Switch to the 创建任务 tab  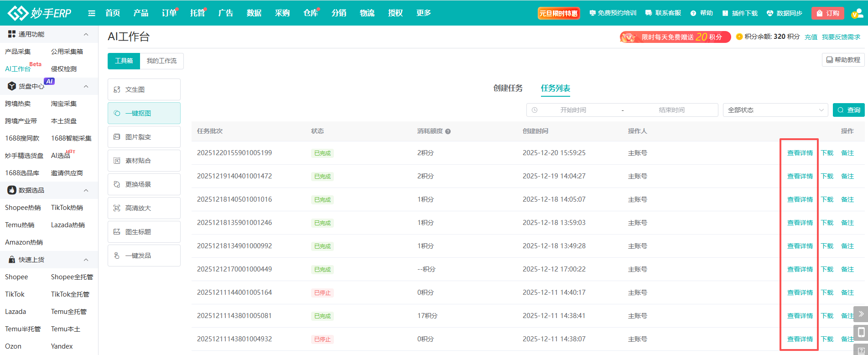(508, 88)
